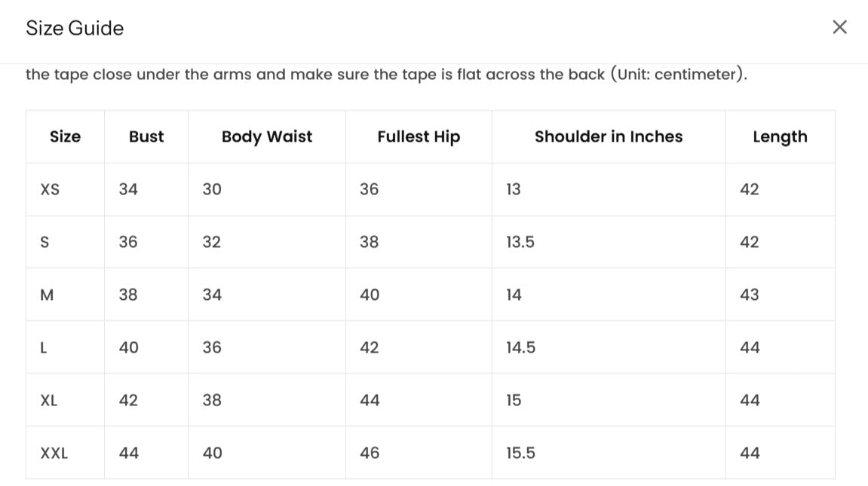The image size is (868, 486).
Task: Select the Body Waist column header
Action: (267, 137)
